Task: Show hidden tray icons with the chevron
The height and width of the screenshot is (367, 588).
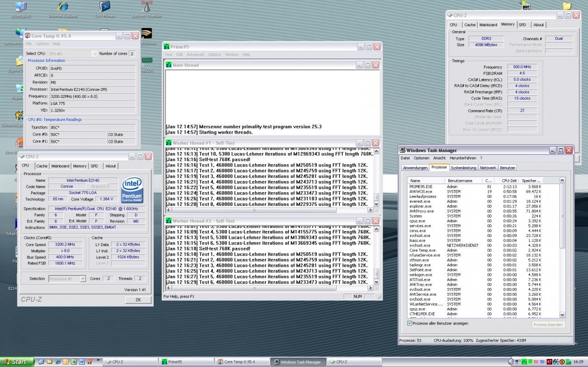Action: [511, 362]
